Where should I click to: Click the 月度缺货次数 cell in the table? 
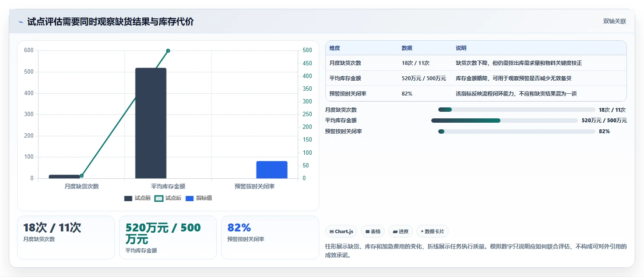345,63
